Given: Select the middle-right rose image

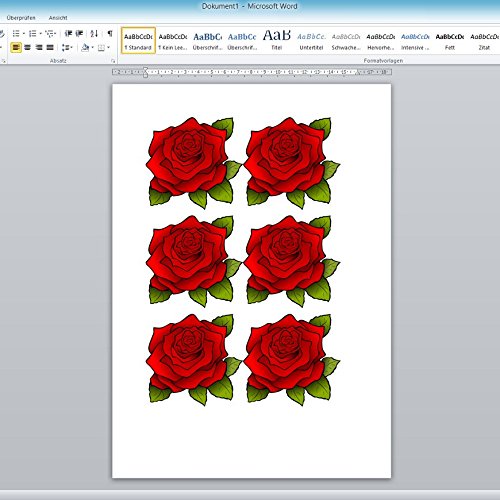Looking at the screenshot, I should pos(292,261).
